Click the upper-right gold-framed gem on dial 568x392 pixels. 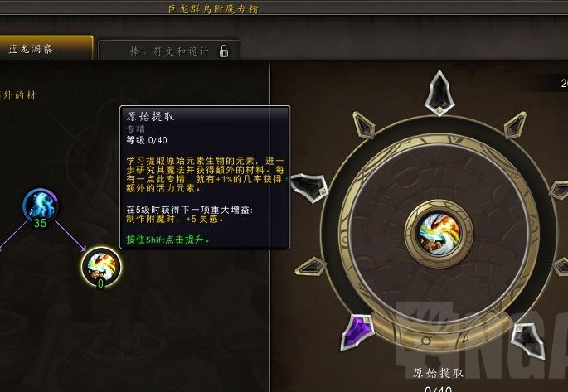click(515, 125)
